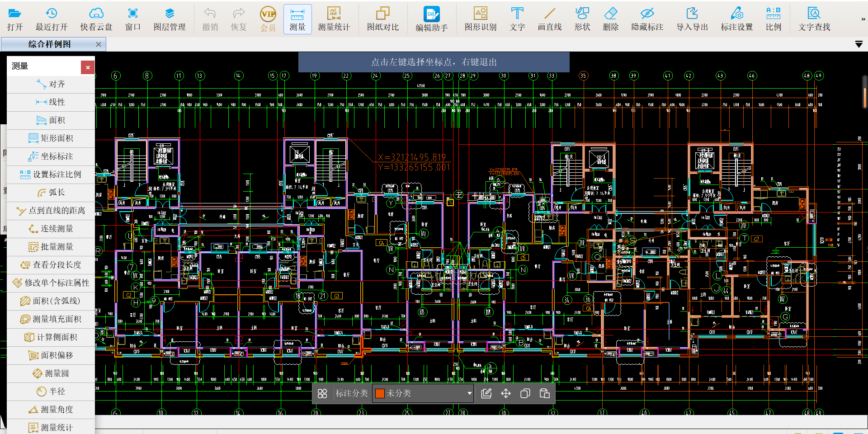This screenshot has height=434, width=868.
Task: Choose 线性 linear measurement
Action: pos(51,102)
